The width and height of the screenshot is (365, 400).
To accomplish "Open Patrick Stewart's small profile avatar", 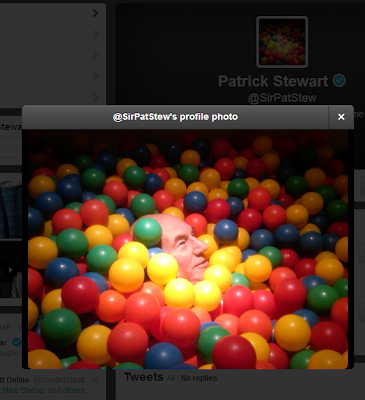I will 282,42.
